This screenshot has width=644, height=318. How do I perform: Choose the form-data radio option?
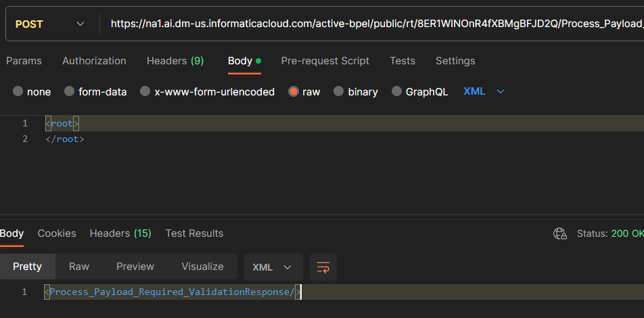tap(70, 91)
